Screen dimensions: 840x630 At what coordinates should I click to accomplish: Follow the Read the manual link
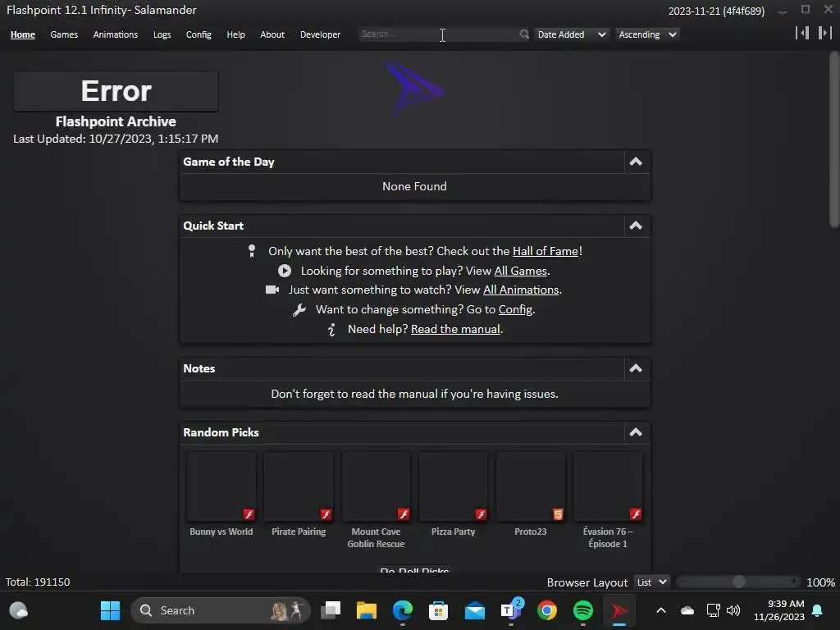click(x=455, y=330)
